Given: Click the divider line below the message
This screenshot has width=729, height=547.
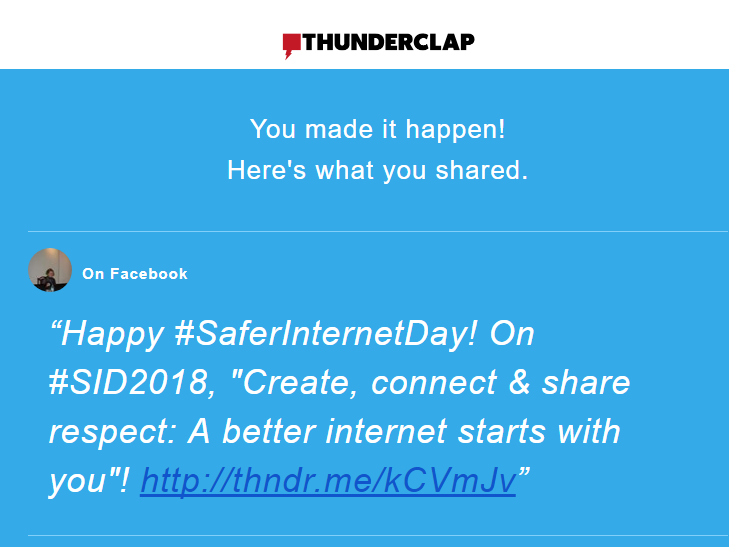Looking at the screenshot, I should tap(378, 535).
